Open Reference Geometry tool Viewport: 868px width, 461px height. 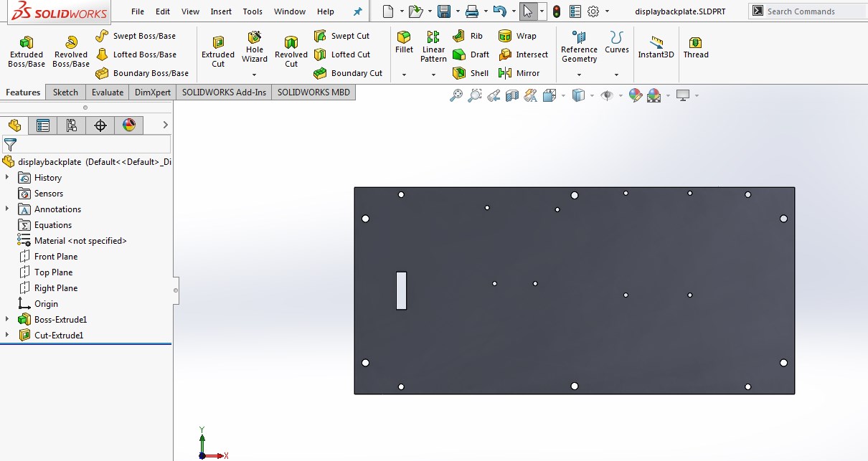(x=579, y=47)
